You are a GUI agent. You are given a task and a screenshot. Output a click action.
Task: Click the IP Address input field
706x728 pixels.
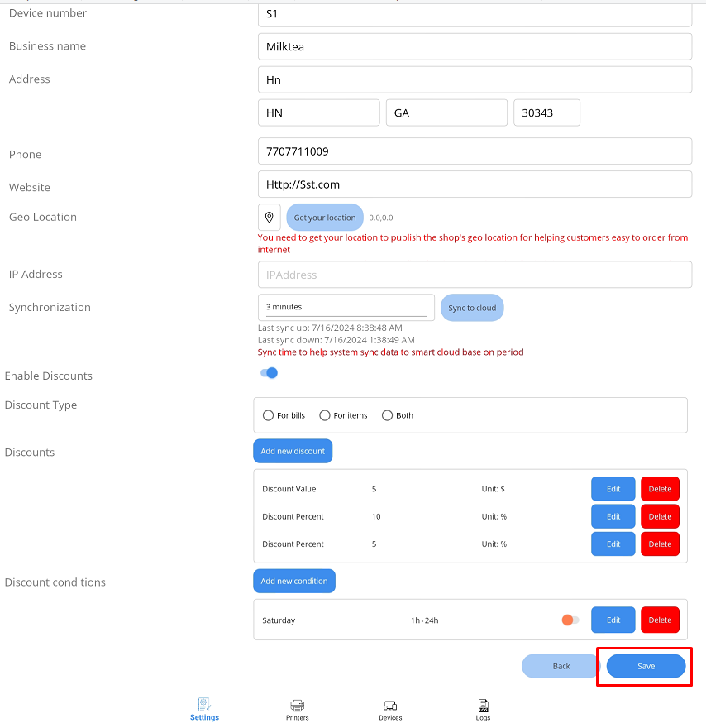click(475, 275)
